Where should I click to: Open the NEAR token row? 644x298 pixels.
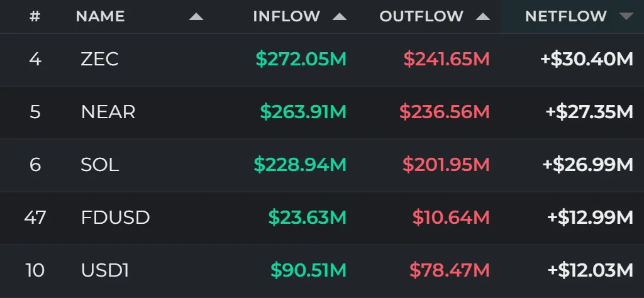322,112
